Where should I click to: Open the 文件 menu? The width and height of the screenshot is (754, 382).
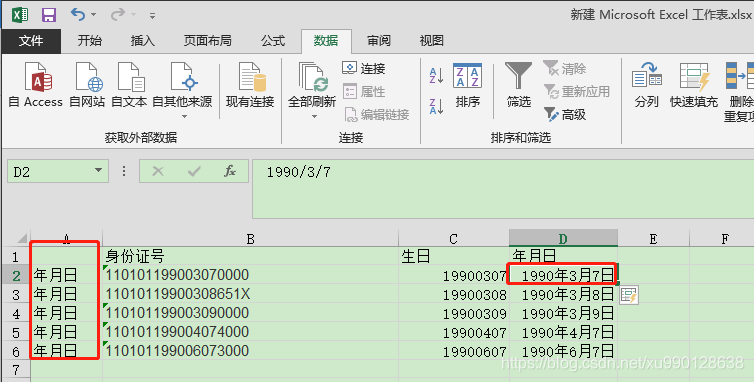[31, 41]
